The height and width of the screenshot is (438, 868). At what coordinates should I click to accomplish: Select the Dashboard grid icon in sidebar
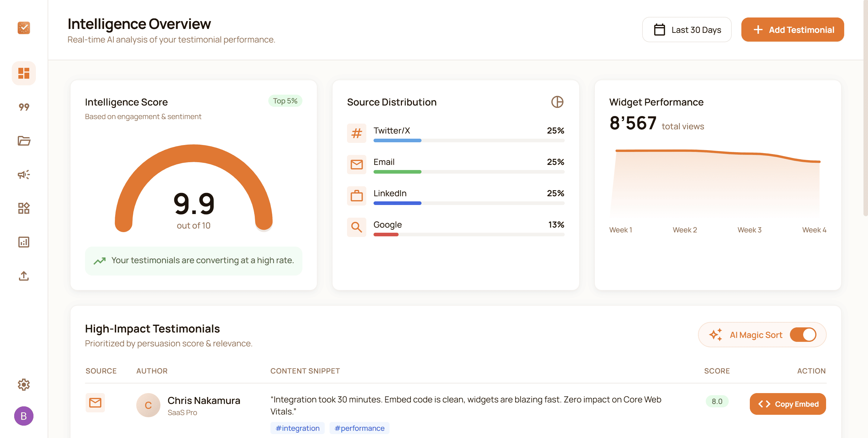24,73
